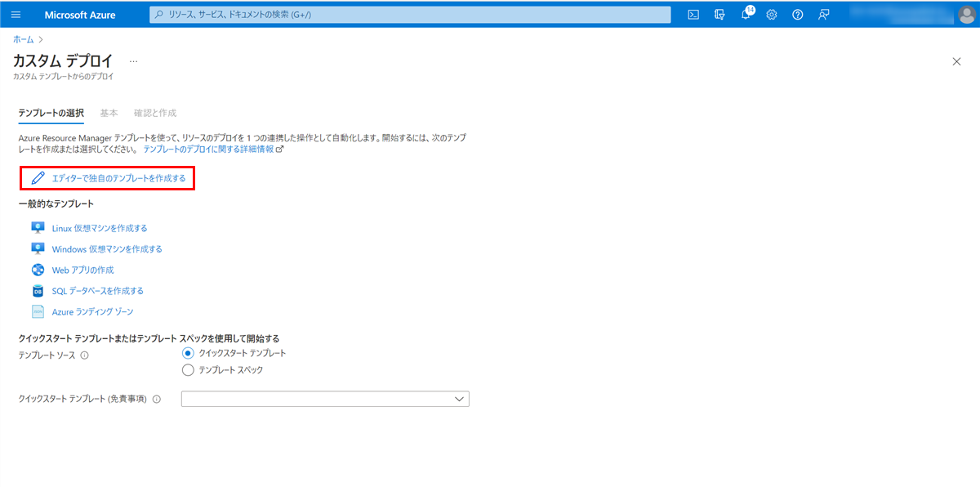Click the pencil icon for editor template
980x487 pixels.
(x=38, y=177)
